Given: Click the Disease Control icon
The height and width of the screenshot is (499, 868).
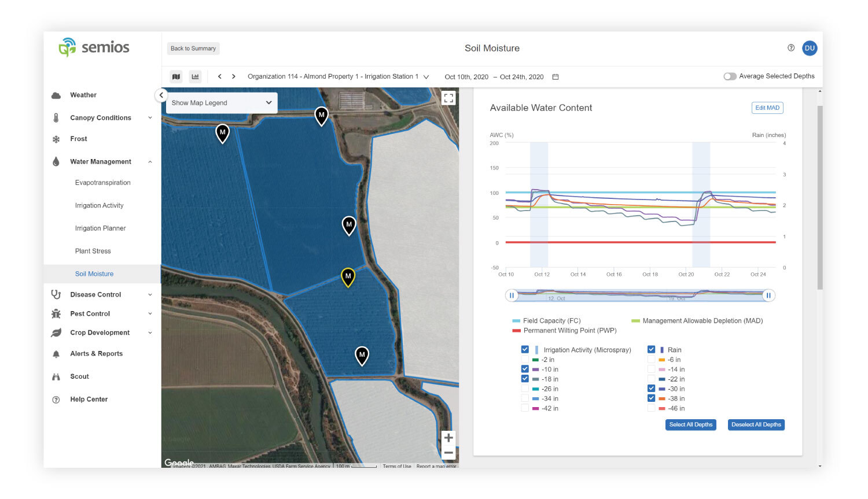Looking at the screenshot, I should click(x=56, y=294).
